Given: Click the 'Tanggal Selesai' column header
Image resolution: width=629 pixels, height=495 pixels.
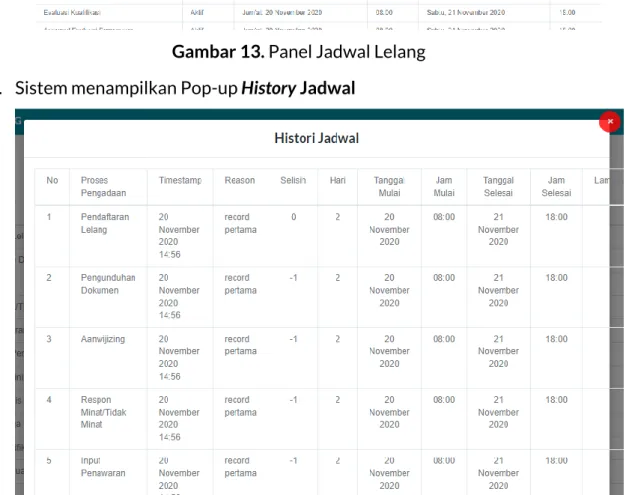Looking at the screenshot, I should pos(498,187).
